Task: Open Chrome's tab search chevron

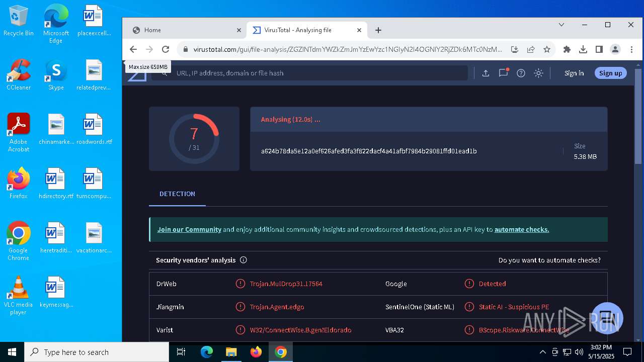Action: click(561, 25)
